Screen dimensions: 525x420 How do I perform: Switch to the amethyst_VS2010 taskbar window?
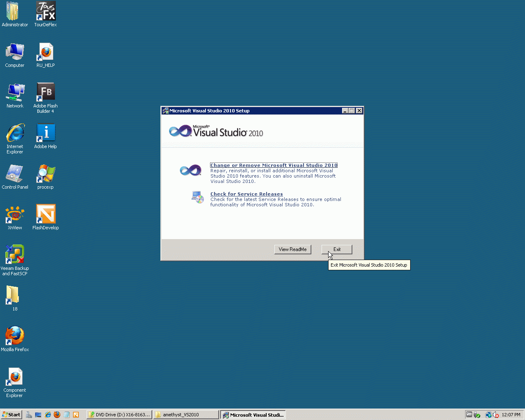[186, 415]
